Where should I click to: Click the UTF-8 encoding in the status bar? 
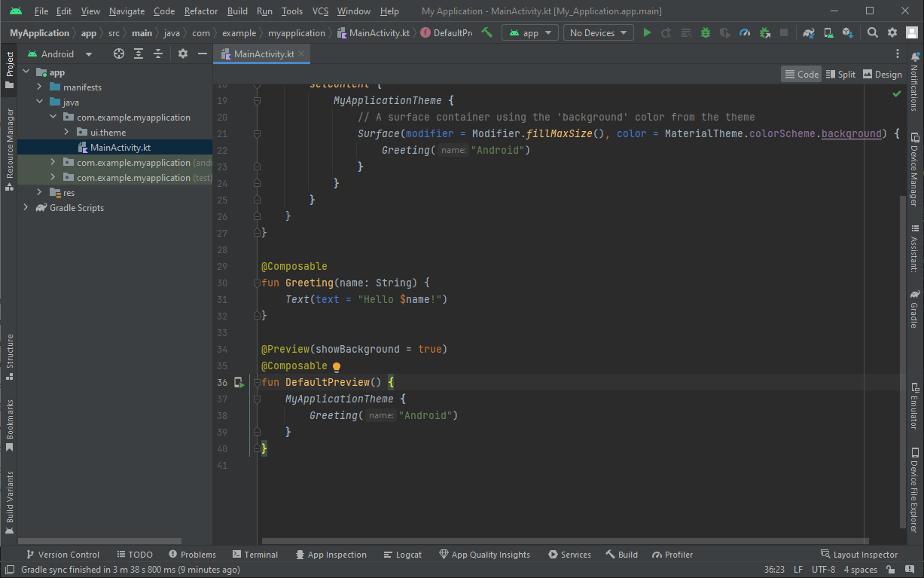(x=823, y=570)
